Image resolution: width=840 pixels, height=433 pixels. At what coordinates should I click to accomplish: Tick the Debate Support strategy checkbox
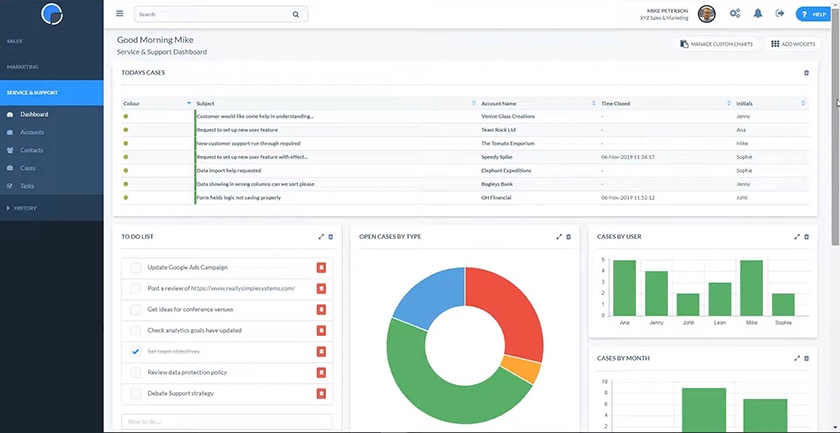click(x=136, y=393)
